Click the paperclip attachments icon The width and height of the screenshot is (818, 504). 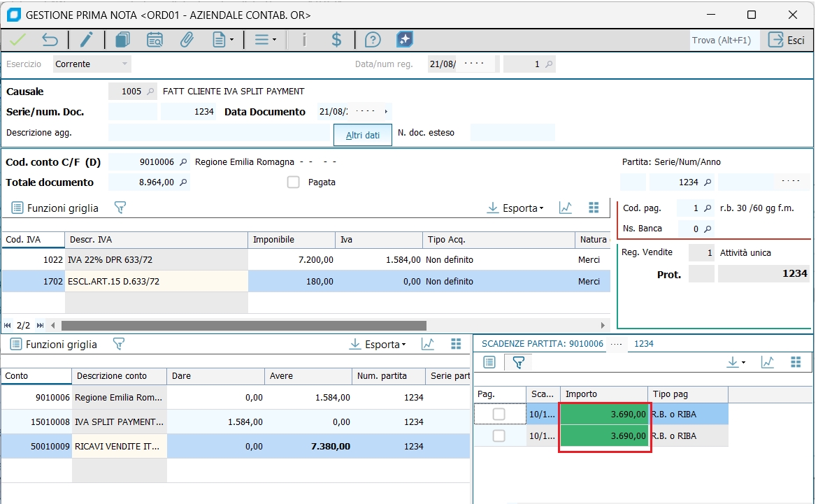(x=187, y=40)
